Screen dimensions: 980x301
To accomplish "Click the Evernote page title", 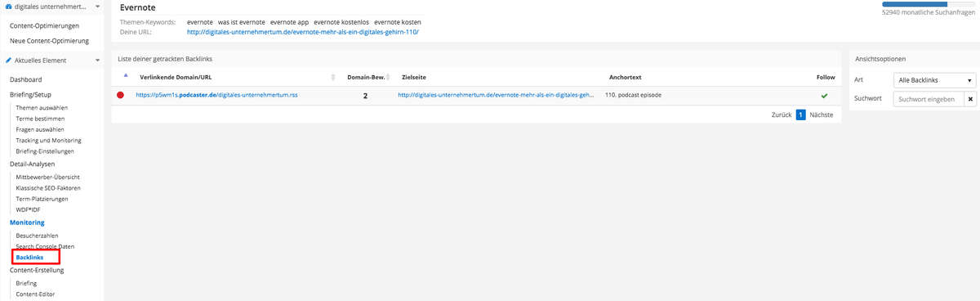I will point(137,7).
